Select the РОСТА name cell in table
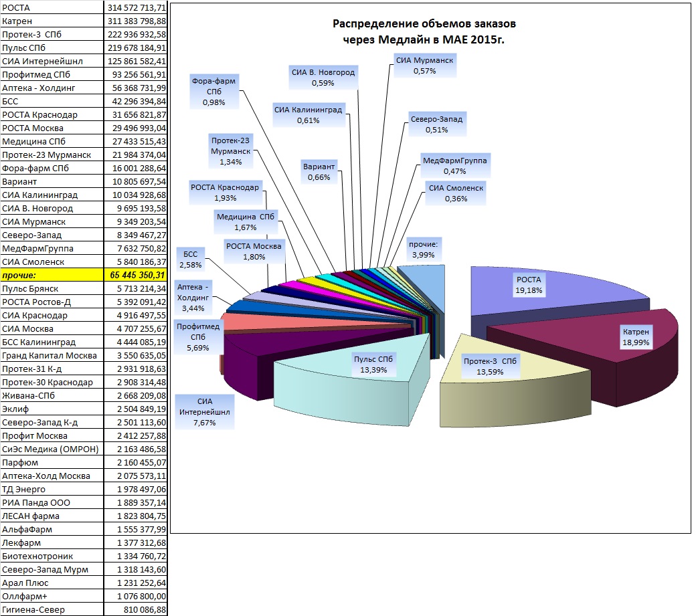The image size is (696, 616). (52, 7)
